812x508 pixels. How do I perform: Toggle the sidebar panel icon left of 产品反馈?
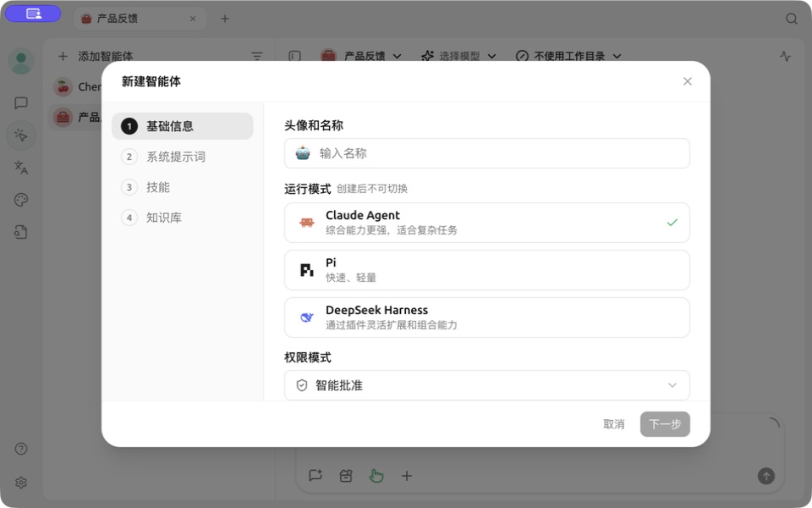294,56
